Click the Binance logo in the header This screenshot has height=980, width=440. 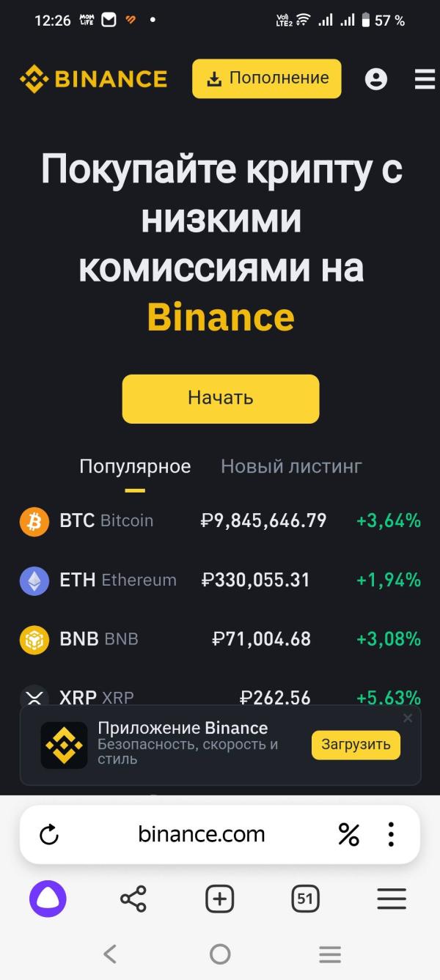(93, 78)
